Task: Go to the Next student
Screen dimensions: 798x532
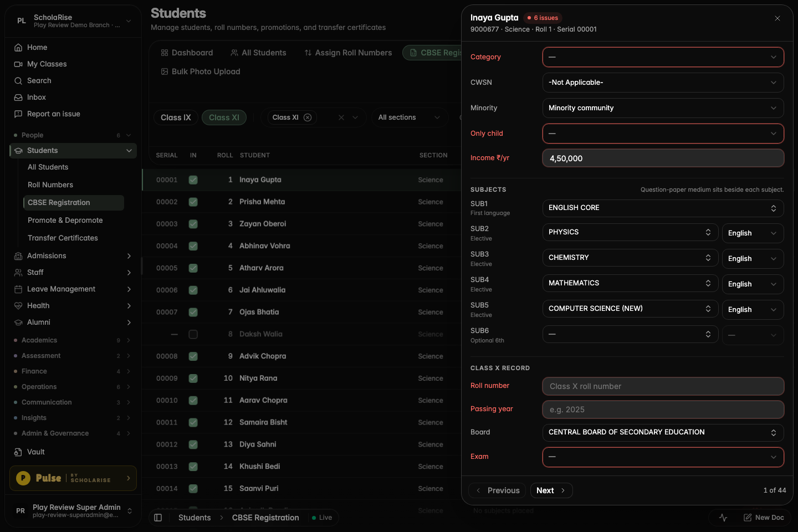Action: coord(551,490)
